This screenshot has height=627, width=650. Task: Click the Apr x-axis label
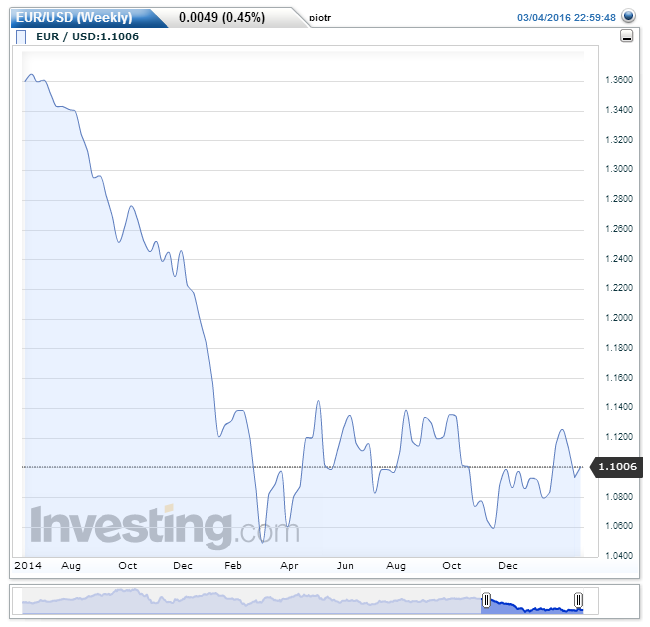coord(289,565)
